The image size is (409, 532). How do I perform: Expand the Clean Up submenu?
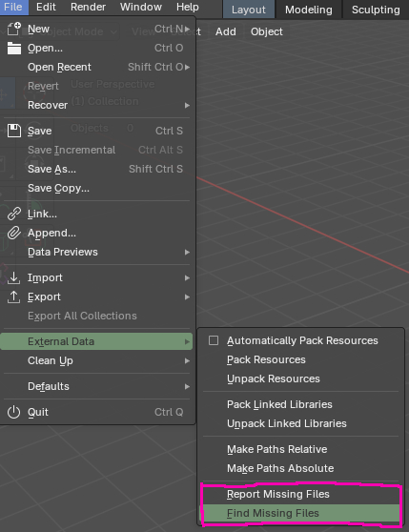[x=96, y=360]
